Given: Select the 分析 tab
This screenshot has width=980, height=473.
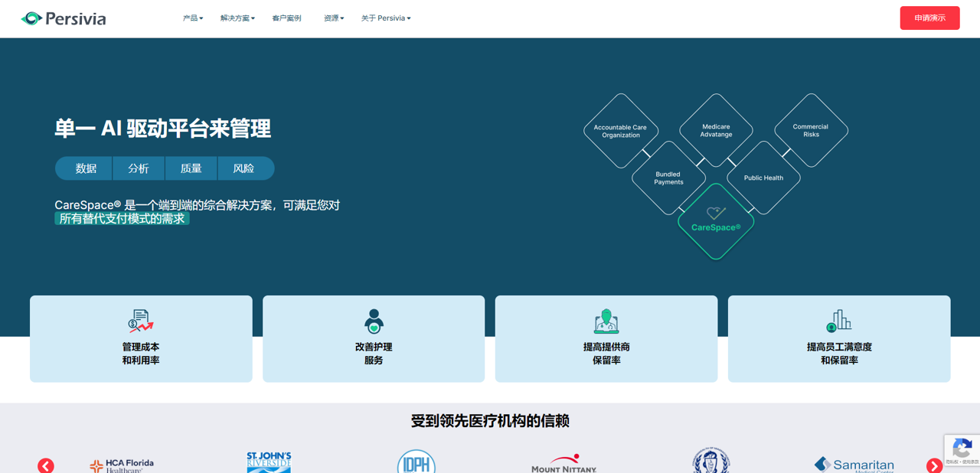Looking at the screenshot, I should click(x=139, y=168).
